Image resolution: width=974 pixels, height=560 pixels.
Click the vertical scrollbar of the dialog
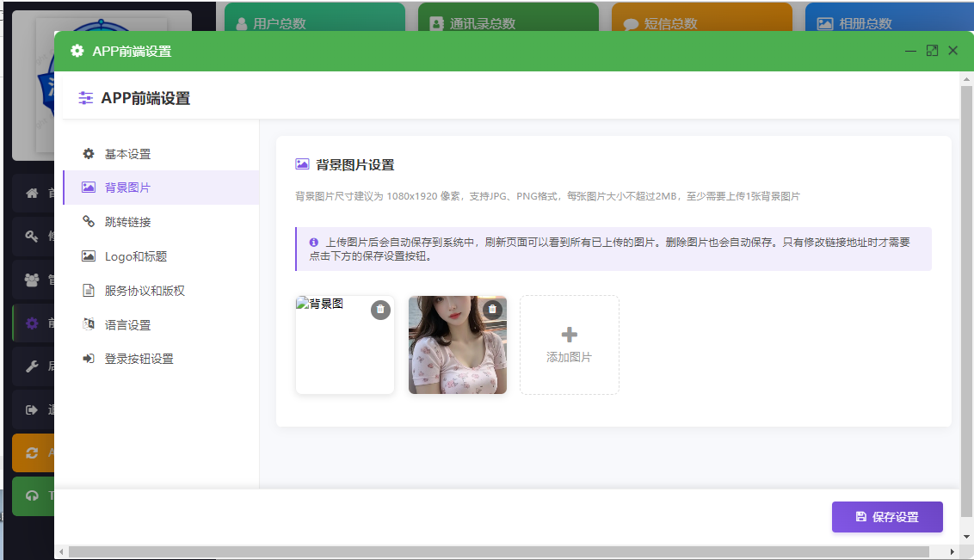click(966, 301)
